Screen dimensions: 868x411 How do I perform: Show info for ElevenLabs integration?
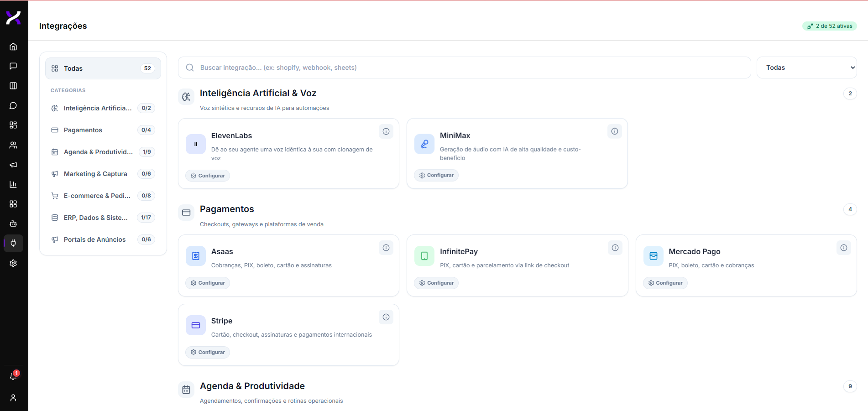386,131
